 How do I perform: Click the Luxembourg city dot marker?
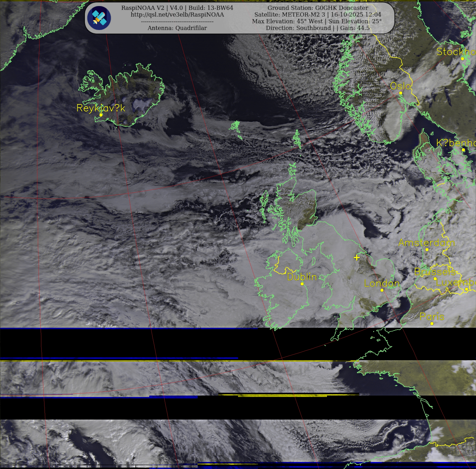click(466, 289)
